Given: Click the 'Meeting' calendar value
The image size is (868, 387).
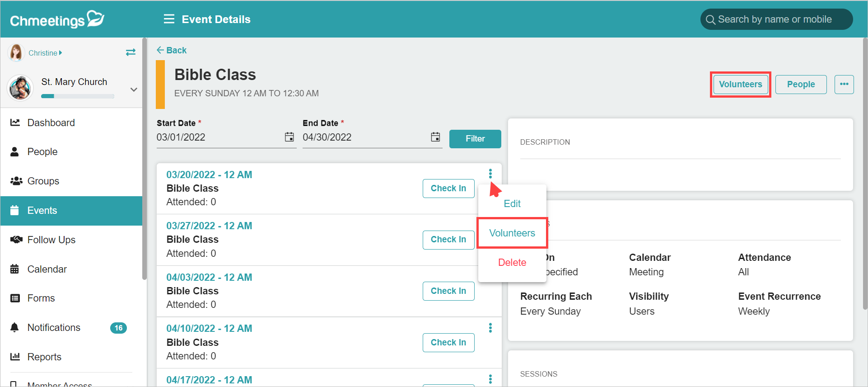Looking at the screenshot, I should pyautogui.click(x=646, y=272).
